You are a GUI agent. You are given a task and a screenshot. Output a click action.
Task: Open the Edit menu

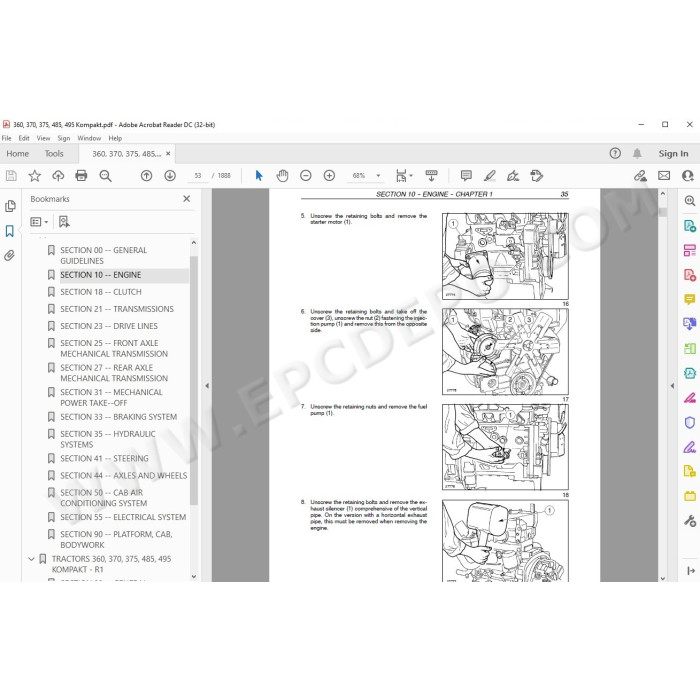tap(24, 138)
